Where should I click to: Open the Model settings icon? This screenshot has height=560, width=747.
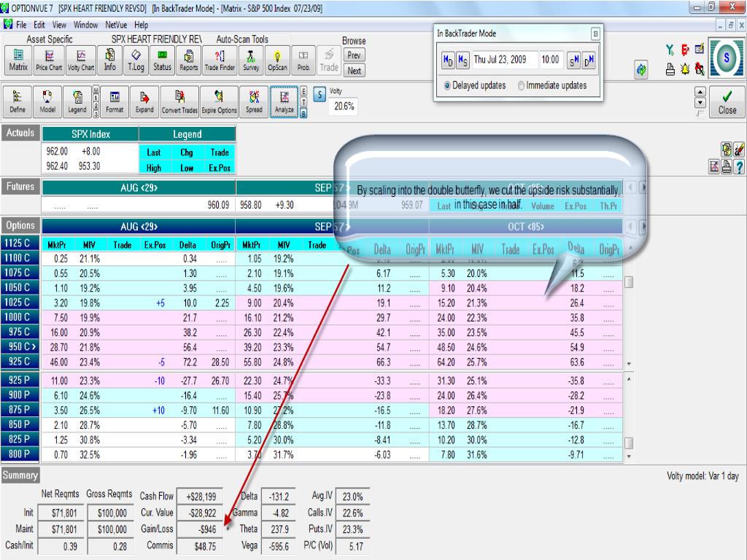pos(47,101)
